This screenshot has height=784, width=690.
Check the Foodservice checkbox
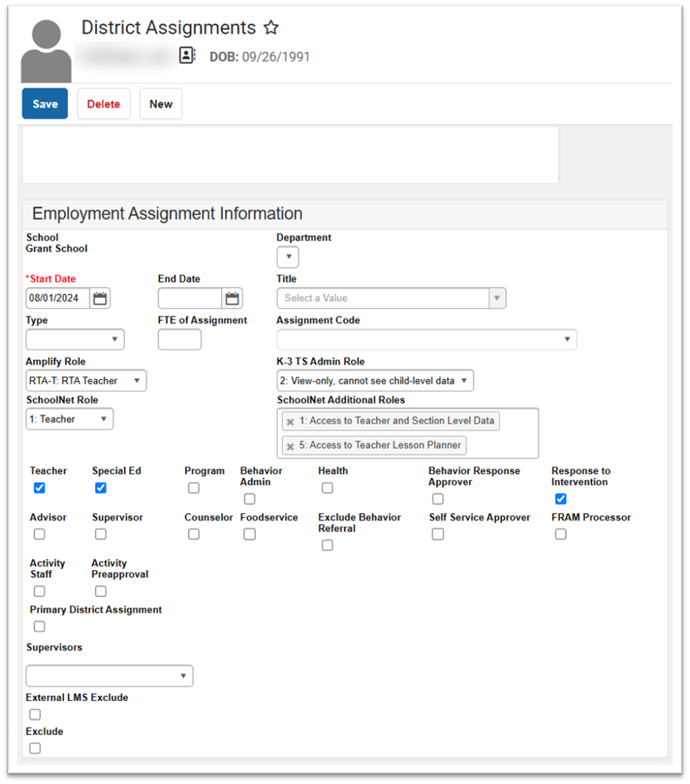249,535
